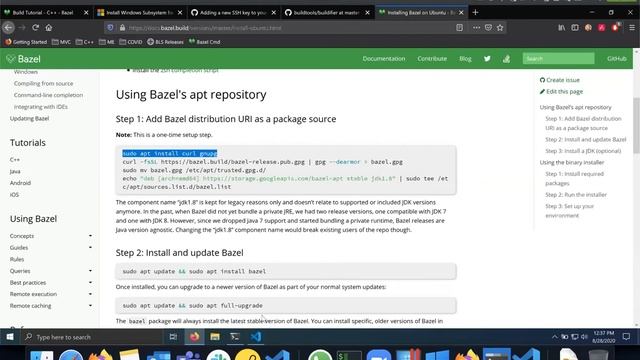640x360 pixels.
Task: Switch to buildtools/buildifier tab
Action: click(x=326, y=13)
